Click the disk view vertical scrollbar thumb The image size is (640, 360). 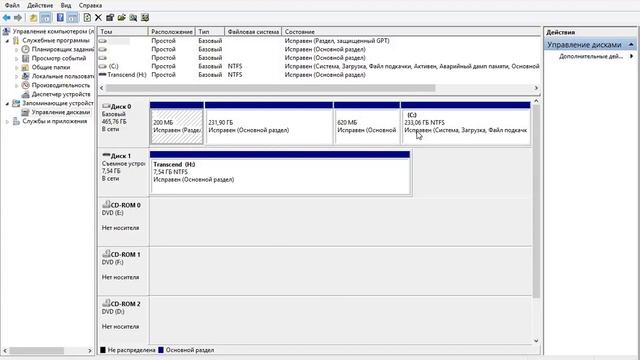pos(536,201)
